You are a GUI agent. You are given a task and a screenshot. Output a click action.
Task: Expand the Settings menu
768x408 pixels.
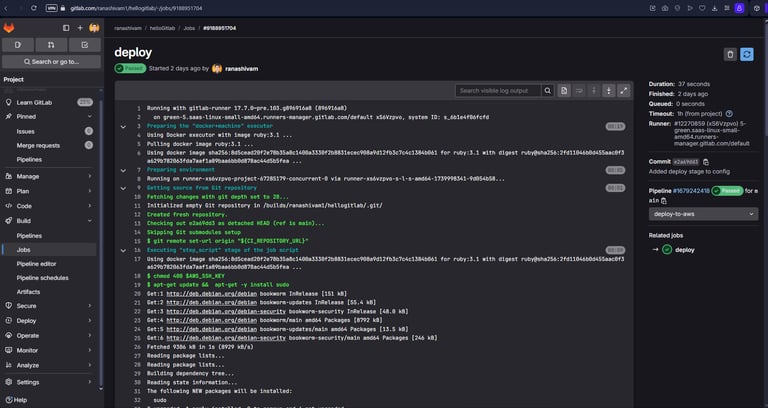coord(48,382)
